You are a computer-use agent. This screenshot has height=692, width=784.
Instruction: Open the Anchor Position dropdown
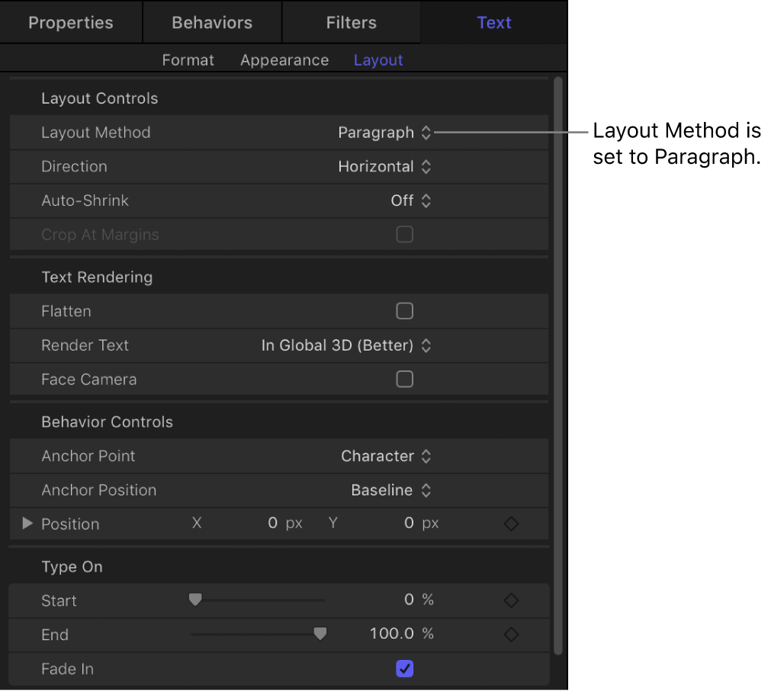point(426,490)
